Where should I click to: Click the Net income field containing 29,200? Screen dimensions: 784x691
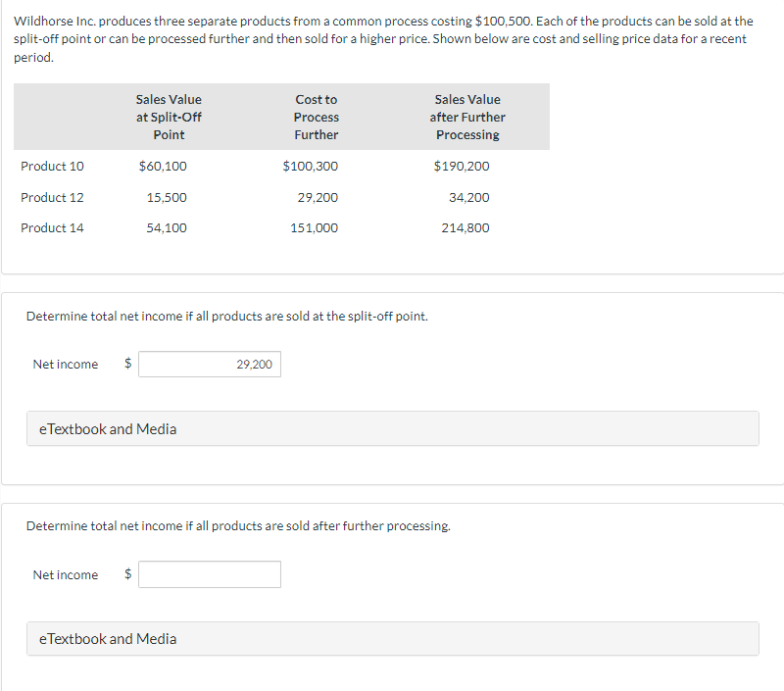point(210,365)
